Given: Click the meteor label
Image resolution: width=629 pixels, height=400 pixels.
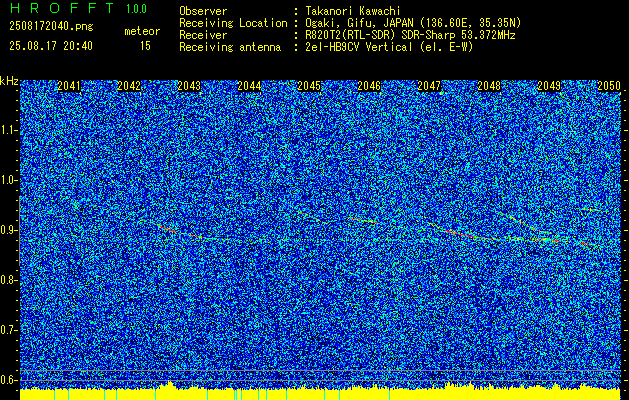Looking at the screenshot, I should [142, 31].
